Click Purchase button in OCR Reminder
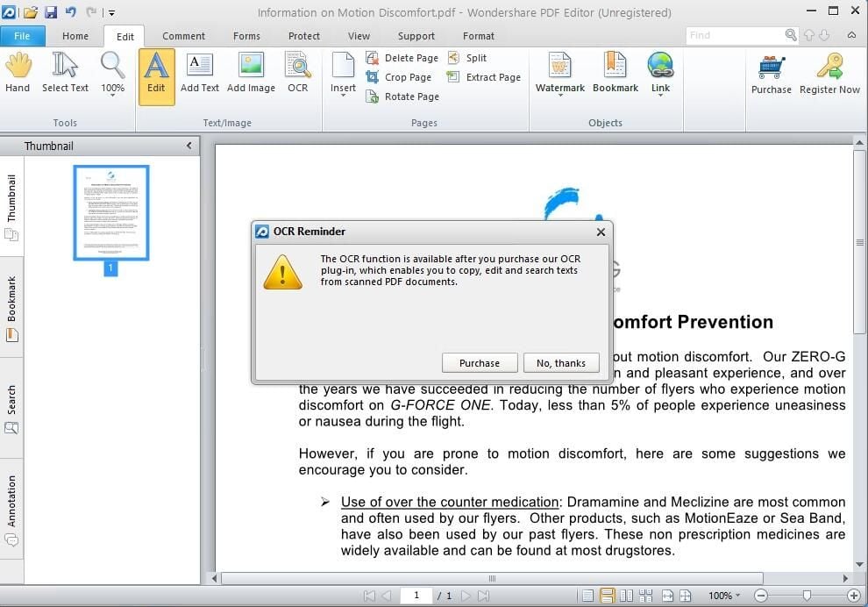The width and height of the screenshot is (868, 607). point(480,363)
